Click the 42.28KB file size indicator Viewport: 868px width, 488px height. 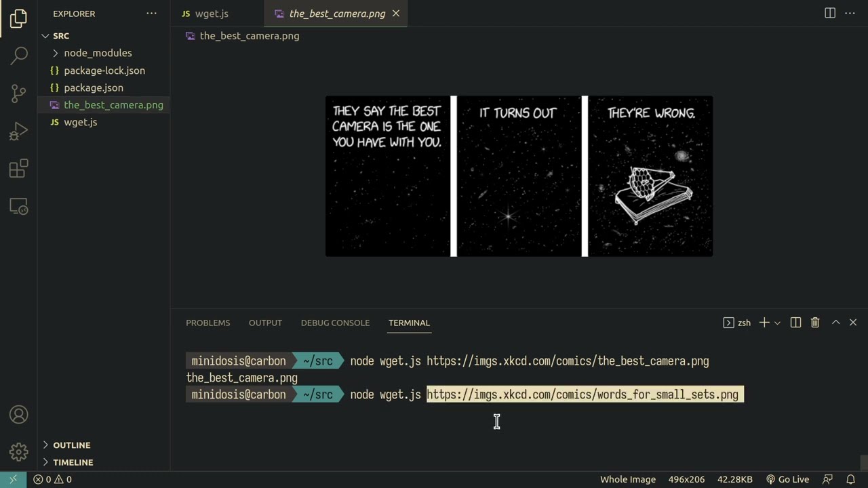click(735, 479)
